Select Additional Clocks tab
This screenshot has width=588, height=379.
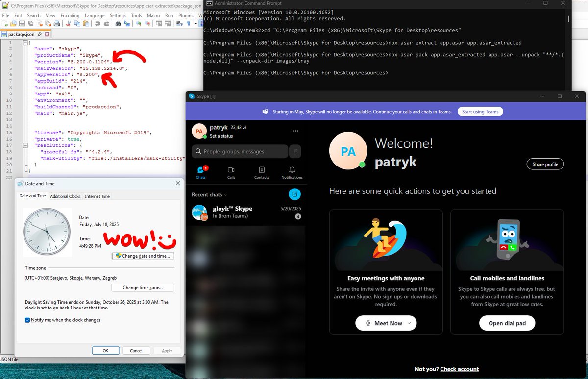pos(65,196)
